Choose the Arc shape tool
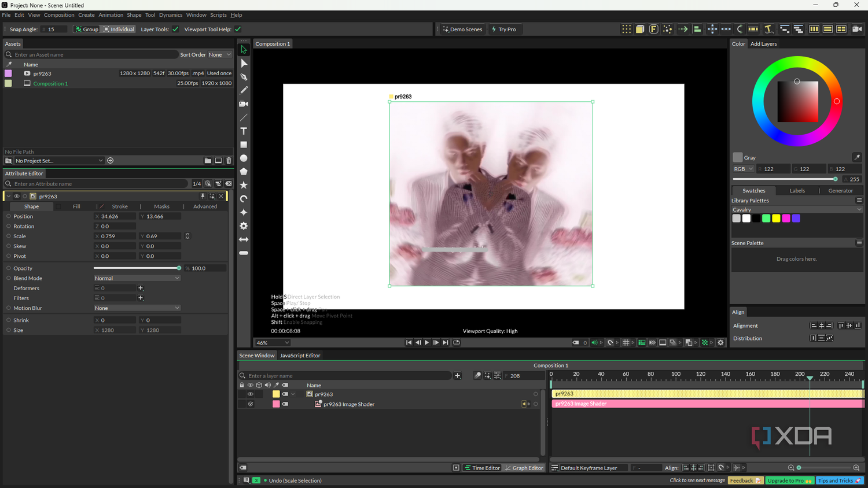The width and height of the screenshot is (868, 488). point(244,199)
